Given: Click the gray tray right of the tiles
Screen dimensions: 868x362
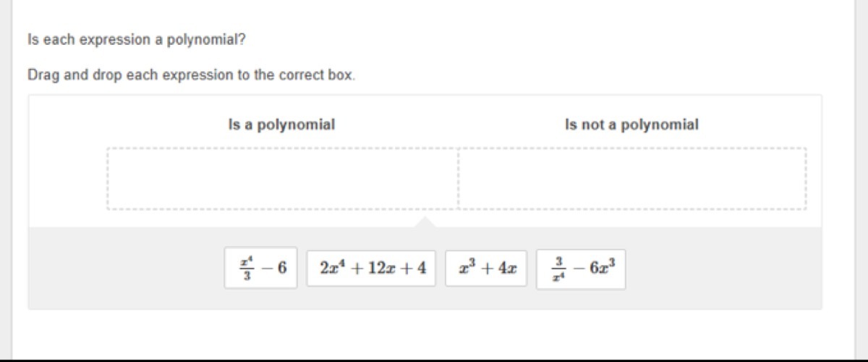Looking at the screenshot, I should pyautogui.click(x=723, y=269).
